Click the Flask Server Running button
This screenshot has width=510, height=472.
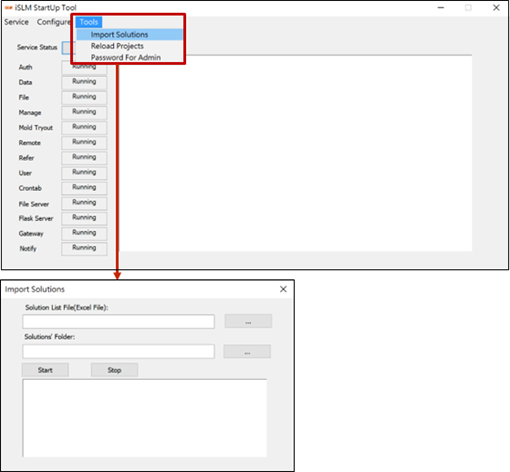click(84, 218)
